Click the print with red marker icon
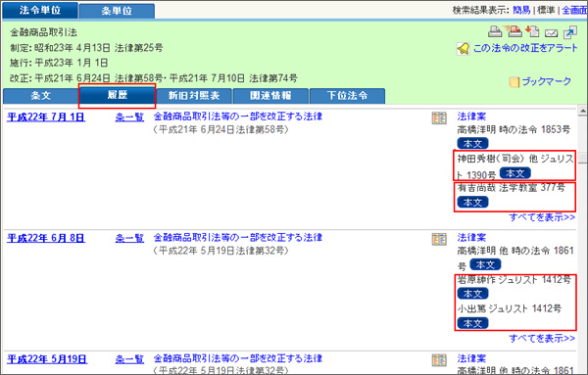 coord(513,31)
